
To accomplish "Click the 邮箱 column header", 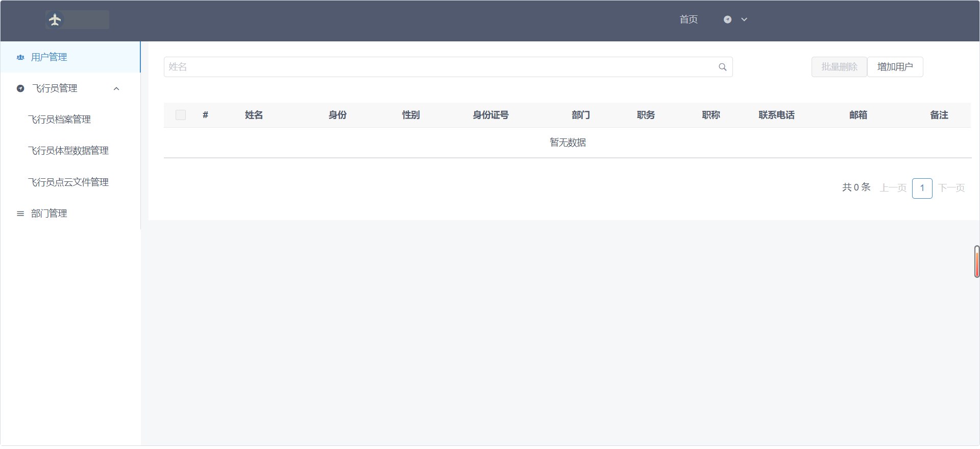I will 859,115.
